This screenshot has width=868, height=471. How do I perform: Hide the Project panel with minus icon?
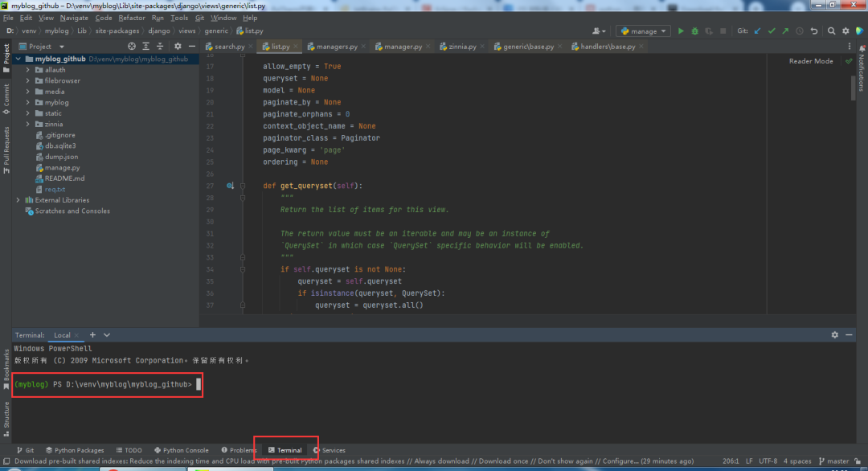click(191, 47)
